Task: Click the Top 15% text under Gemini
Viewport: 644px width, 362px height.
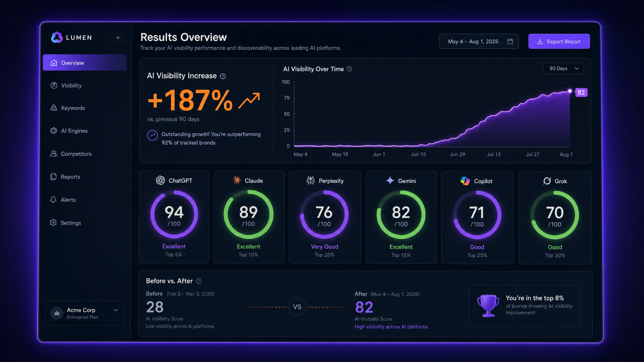Action: 401,255
